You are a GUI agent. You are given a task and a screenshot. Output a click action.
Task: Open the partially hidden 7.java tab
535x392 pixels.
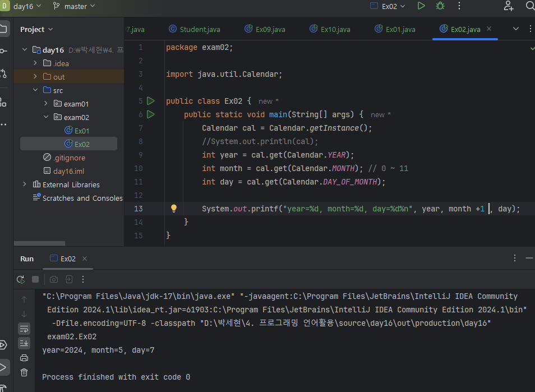click(x=135, y=29)
